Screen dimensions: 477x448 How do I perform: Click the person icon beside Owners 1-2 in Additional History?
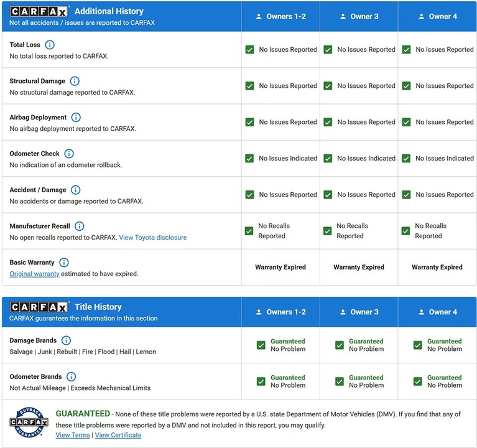tap(259, 16)
